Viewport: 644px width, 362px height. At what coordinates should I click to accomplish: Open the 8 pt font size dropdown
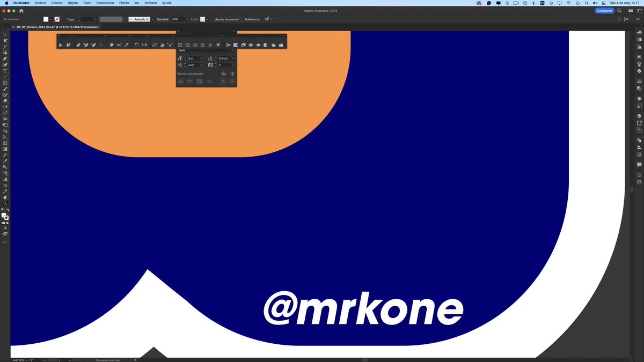[x=202, y=58]
